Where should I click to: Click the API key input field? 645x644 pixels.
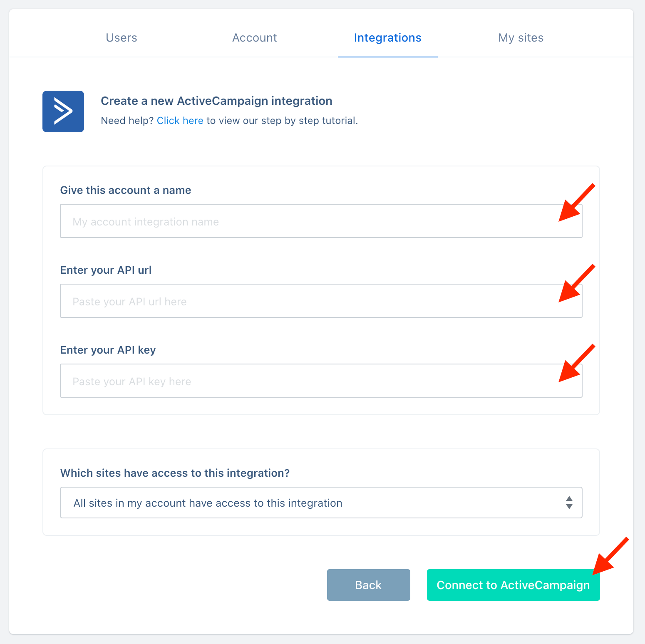click(321, 381)
